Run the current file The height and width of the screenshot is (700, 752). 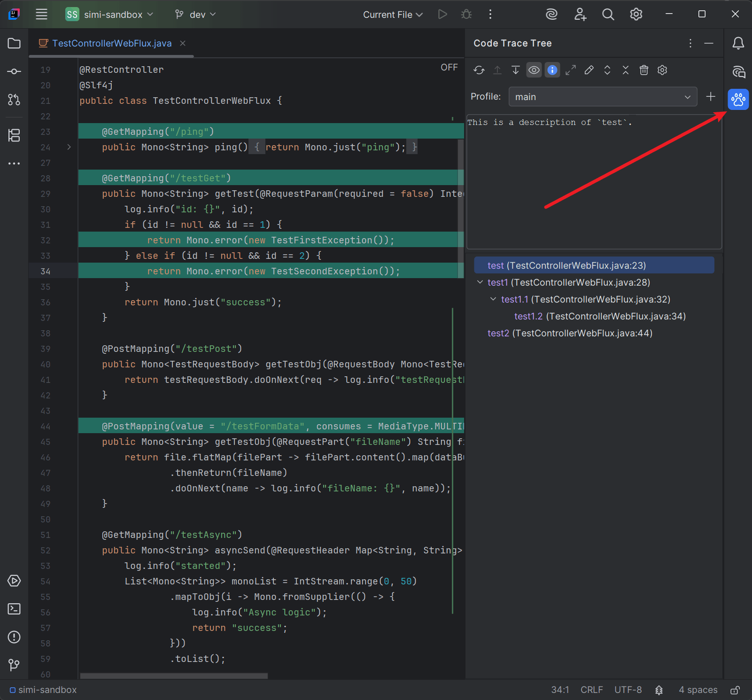pyautogui.click(x=442, y=15)
